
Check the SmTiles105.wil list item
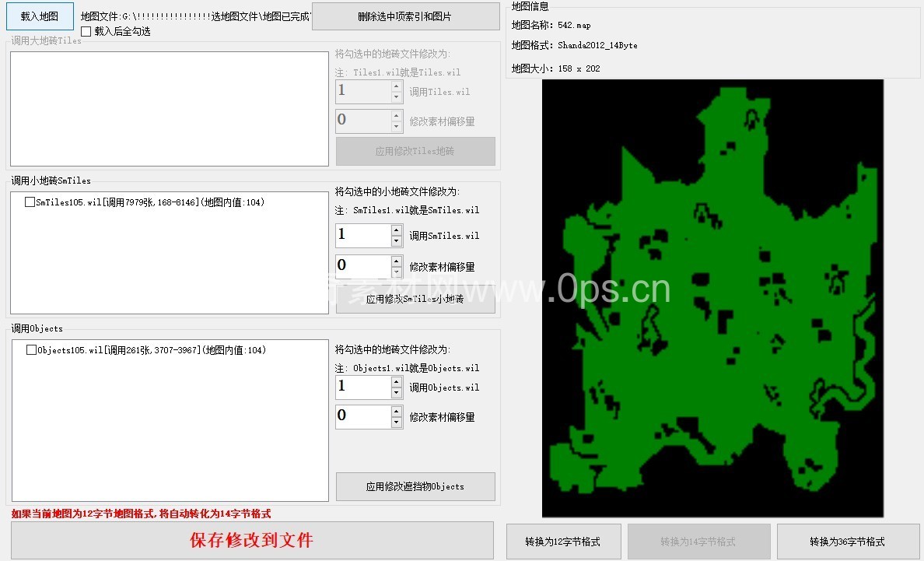[30, 202]
